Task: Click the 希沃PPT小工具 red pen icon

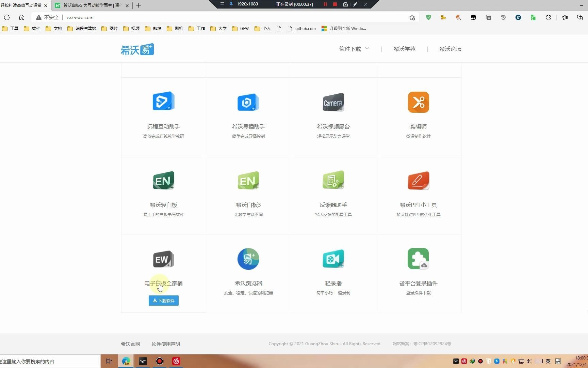Action: (x=418, y=181)
